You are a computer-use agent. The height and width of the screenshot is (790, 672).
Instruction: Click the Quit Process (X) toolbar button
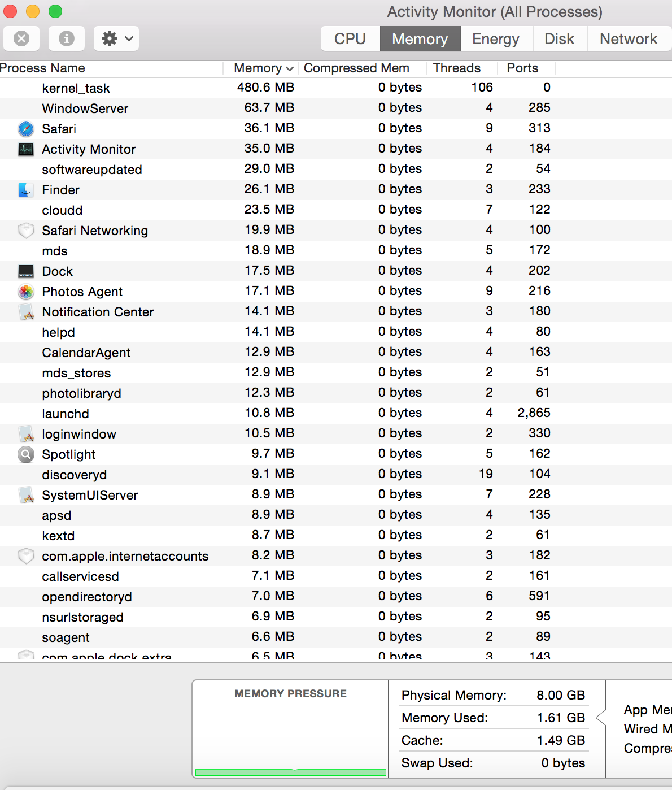(21, 38)
